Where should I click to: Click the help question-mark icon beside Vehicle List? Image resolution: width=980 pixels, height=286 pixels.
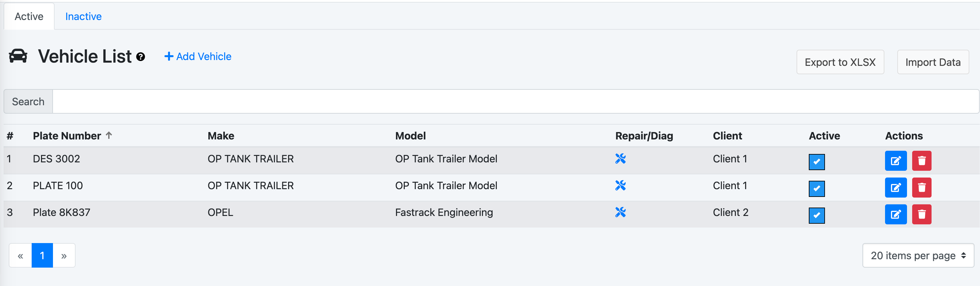pos(141,57)
